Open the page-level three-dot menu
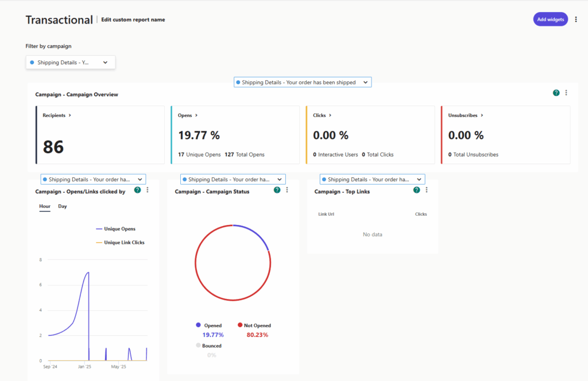Viewport: 588px width, 381px height. 576,19
